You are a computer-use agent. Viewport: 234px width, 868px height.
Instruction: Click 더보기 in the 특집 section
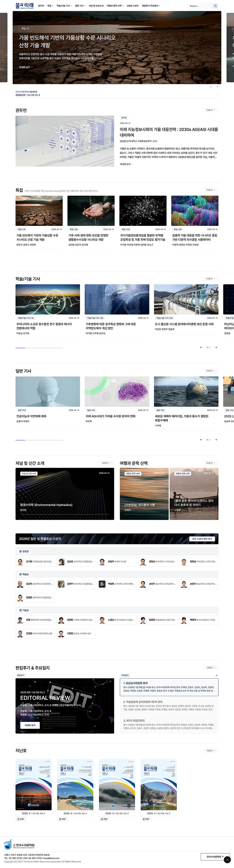pos(211,190)
